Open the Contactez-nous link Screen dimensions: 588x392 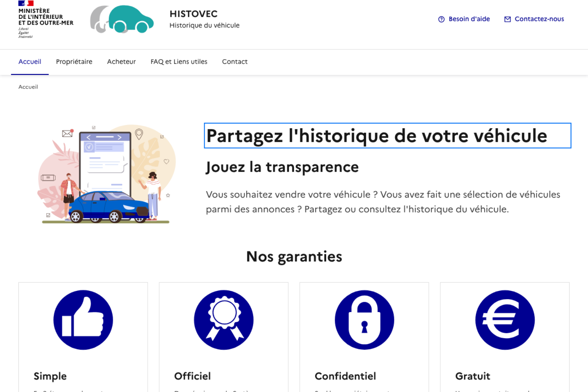(534, 19)
